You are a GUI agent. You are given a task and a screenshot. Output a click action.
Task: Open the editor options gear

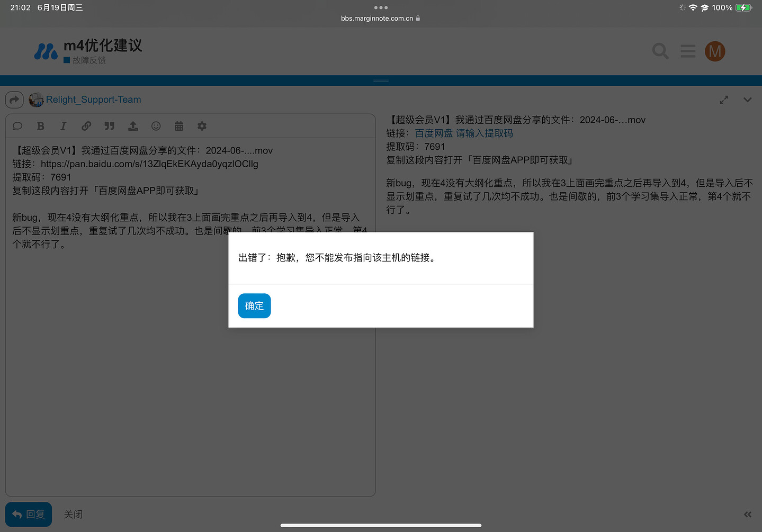click(x=202, y=126)
